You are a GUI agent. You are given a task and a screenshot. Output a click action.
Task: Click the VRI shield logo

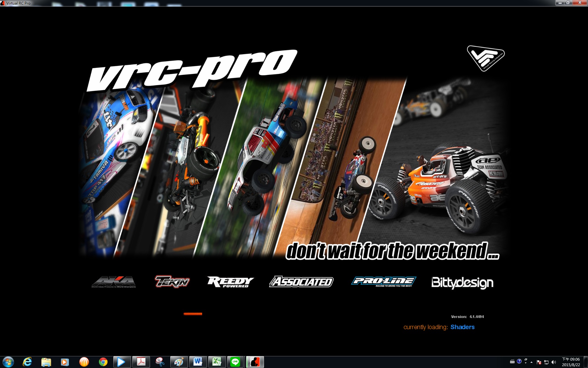[486, 58]
